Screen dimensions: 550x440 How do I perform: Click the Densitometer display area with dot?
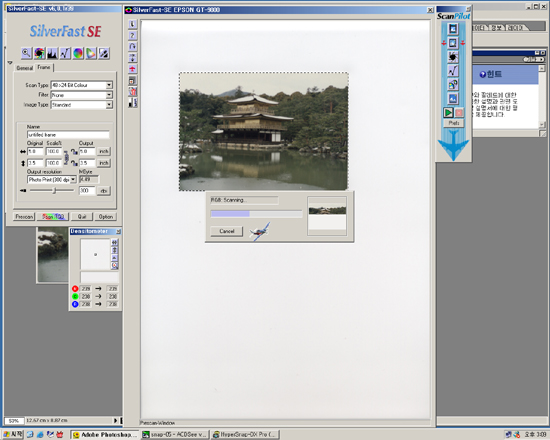[x=95, y=254]
